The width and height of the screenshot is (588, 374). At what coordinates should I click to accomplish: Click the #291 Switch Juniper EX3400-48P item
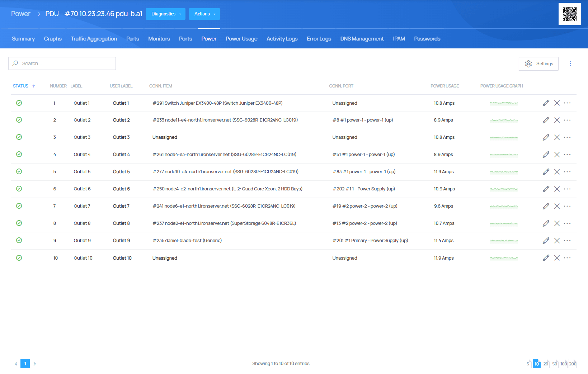click(217, 103)
